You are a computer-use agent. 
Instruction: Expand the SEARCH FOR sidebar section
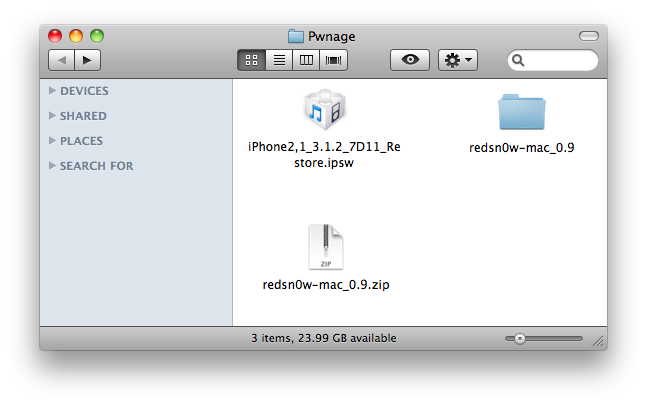pos(52,165)
